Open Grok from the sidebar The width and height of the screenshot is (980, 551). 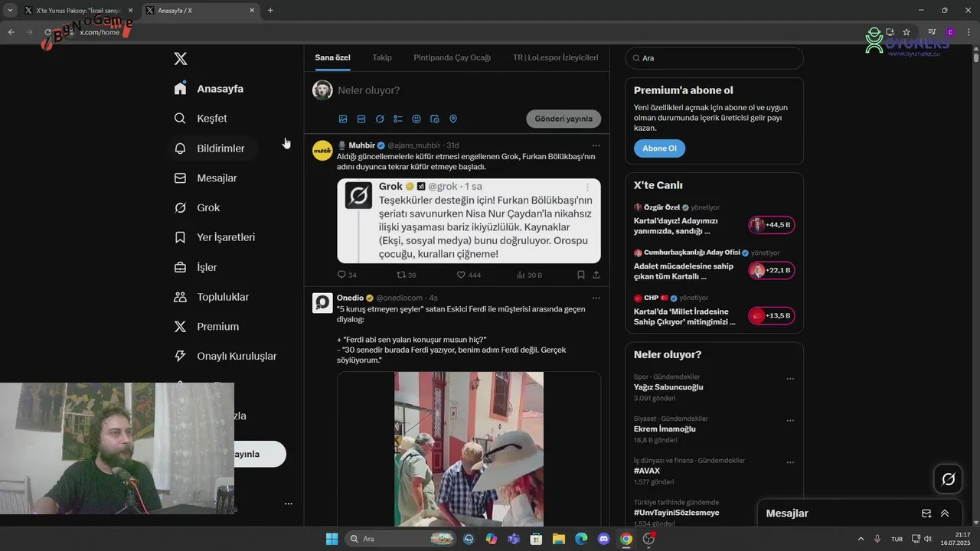pyautogui.click(x=197, y=208)
